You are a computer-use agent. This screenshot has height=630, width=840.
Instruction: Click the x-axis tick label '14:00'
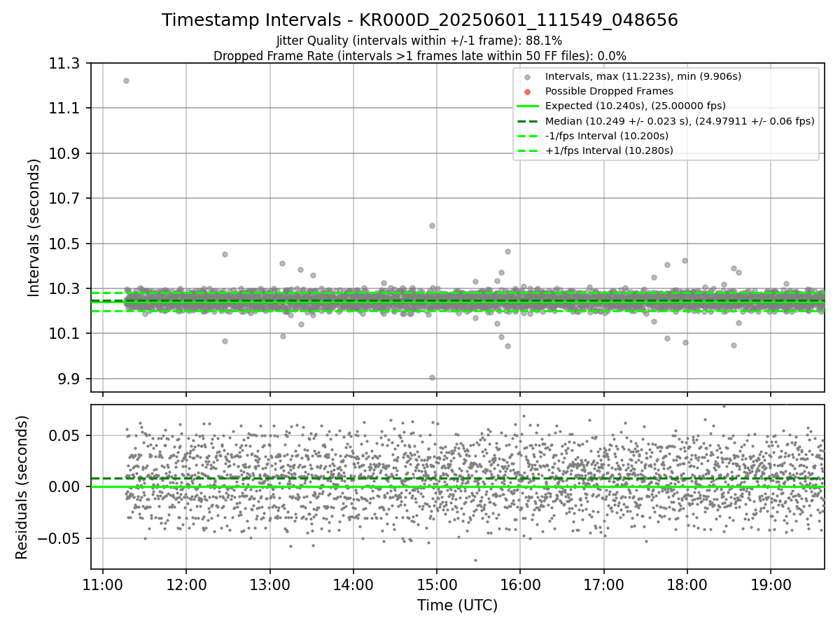click(353, 584)
